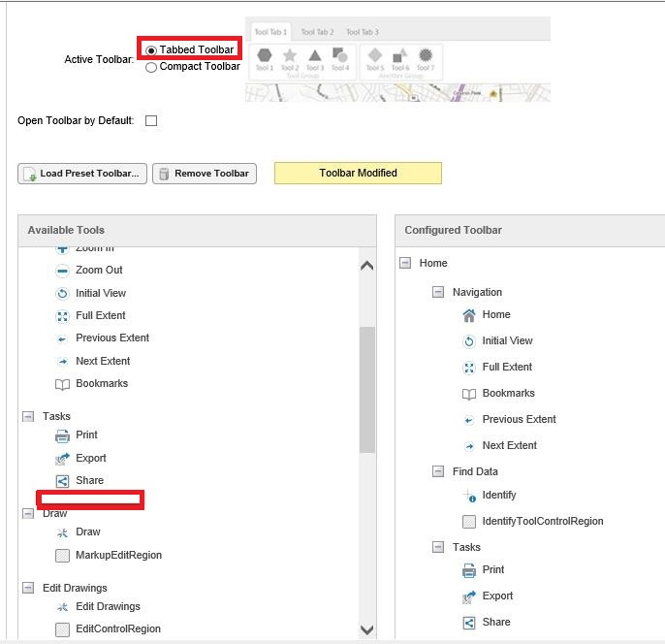The height and width of the screenshot is (644, 665).
Task: Click the Toolbar Modified notice
Action: (x=358, y=173)
